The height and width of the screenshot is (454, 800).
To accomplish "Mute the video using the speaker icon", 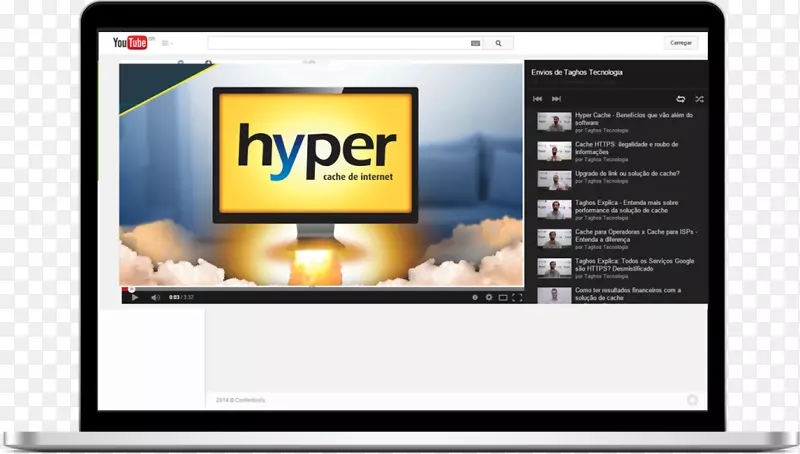I will tap(156, 297).
